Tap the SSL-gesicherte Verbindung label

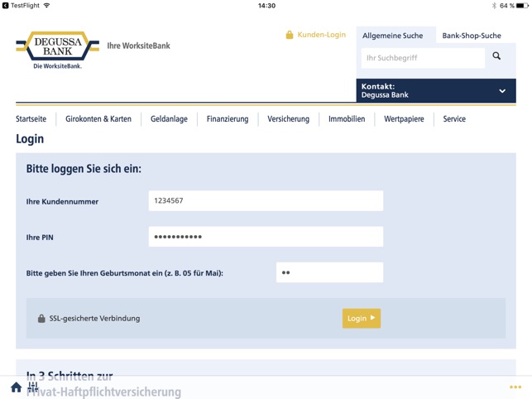pyautogui.click(x=94, y=319)
